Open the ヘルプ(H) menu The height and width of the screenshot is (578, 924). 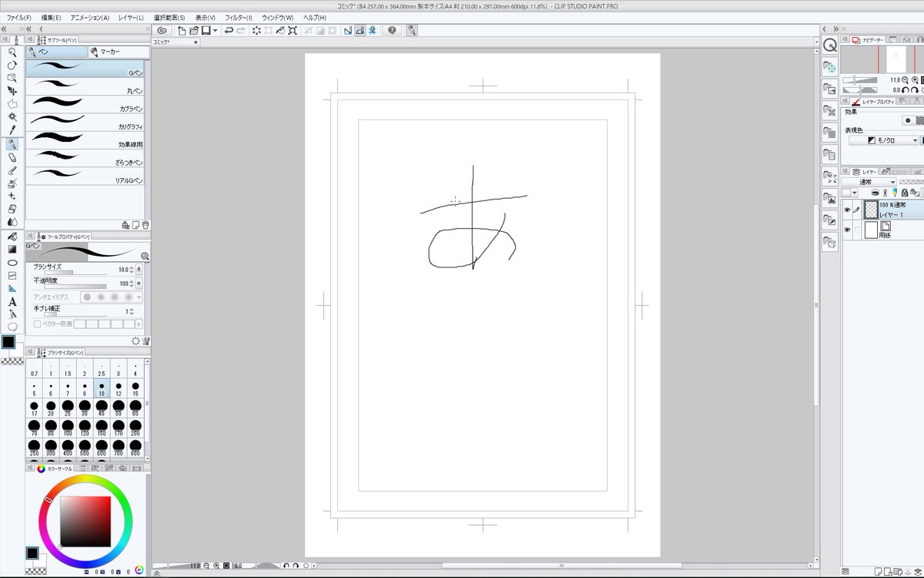(315, 17)
